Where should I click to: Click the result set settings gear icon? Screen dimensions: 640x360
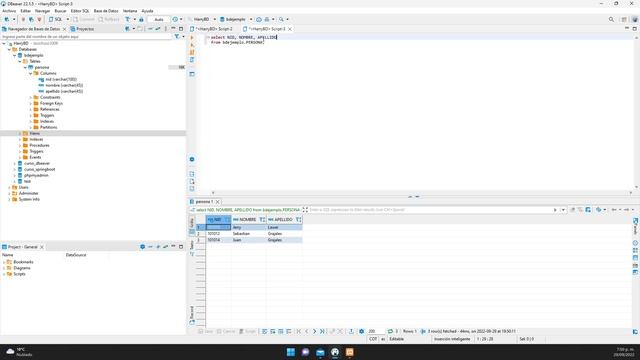click(x=361, y=331)
